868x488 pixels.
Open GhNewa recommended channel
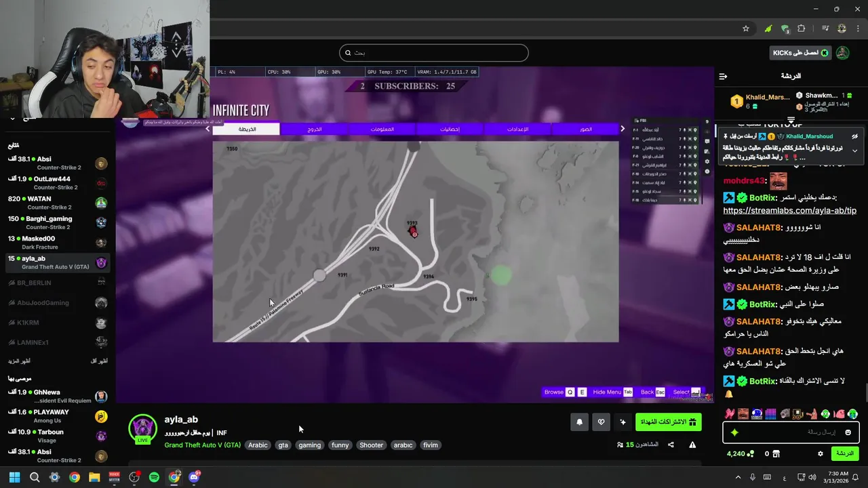[x=58, y=396]
